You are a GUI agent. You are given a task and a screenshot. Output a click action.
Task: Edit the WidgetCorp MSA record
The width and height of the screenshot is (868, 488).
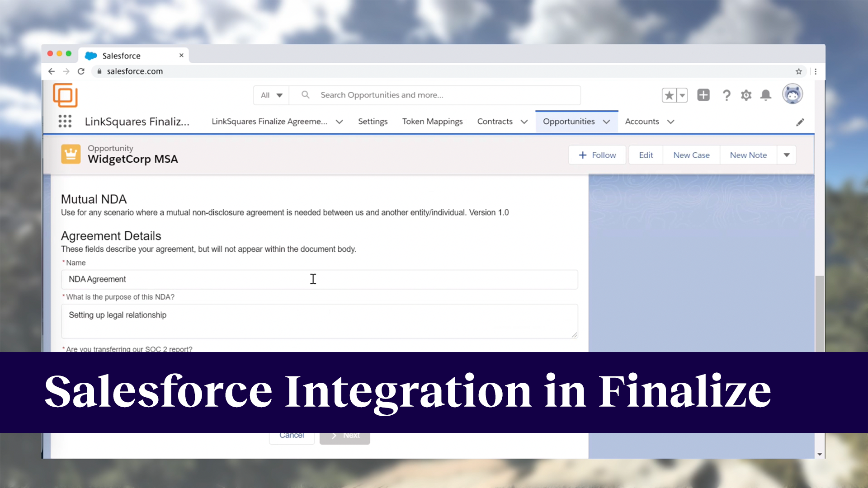tap(645, 155)
